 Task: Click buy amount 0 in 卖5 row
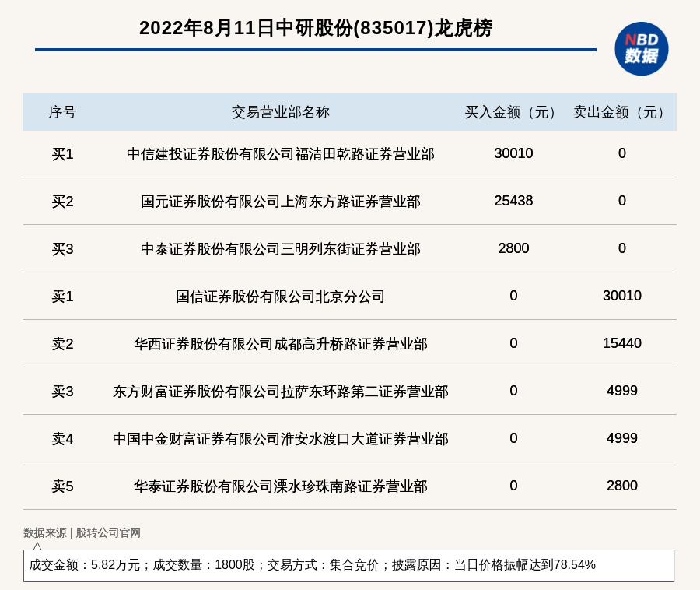(x=513, y=485)
